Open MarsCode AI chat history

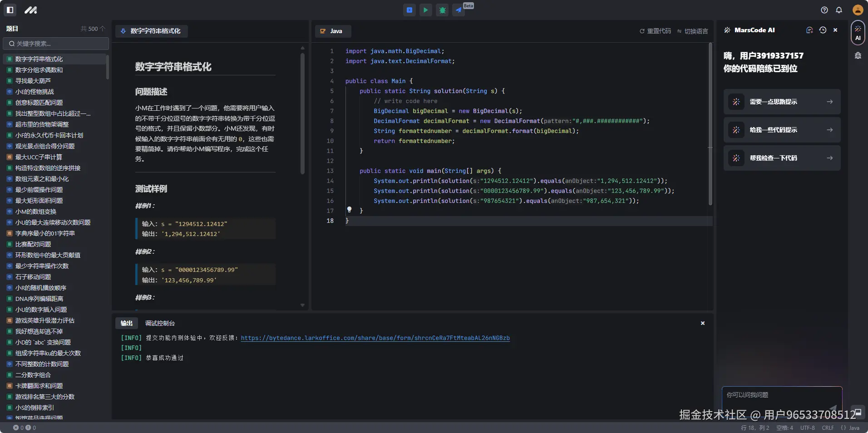(x=823, y=30)
